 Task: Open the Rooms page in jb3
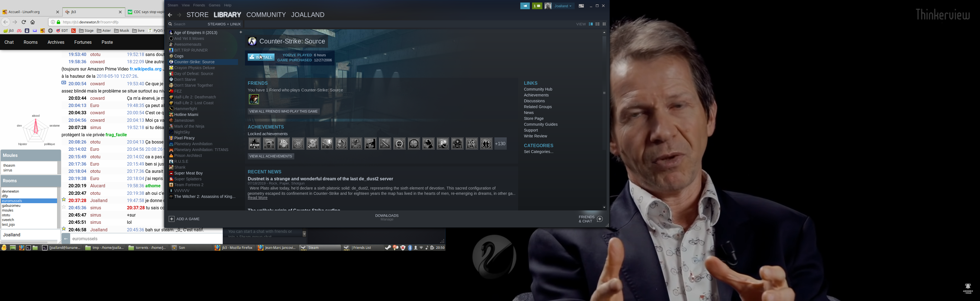pos(30,42)
